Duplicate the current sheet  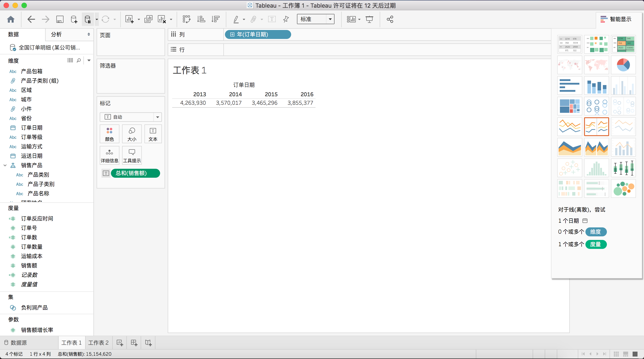click(x=148, y=19)
